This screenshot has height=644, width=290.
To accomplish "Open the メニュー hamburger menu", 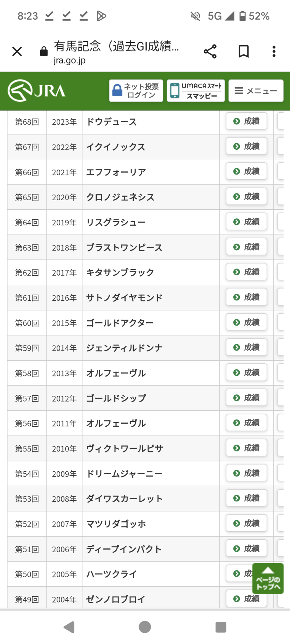I will coord(256,91).
